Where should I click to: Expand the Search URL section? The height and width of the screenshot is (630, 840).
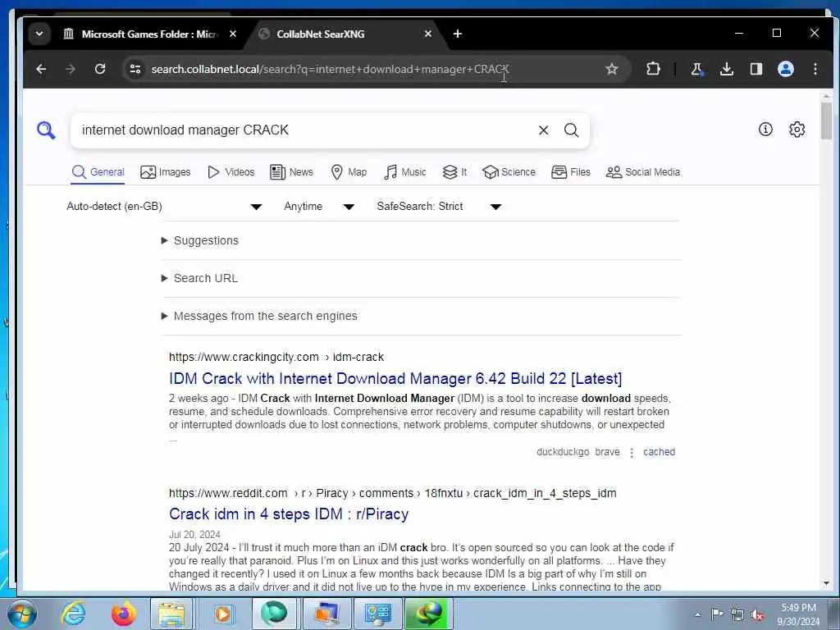click(199, 278)
